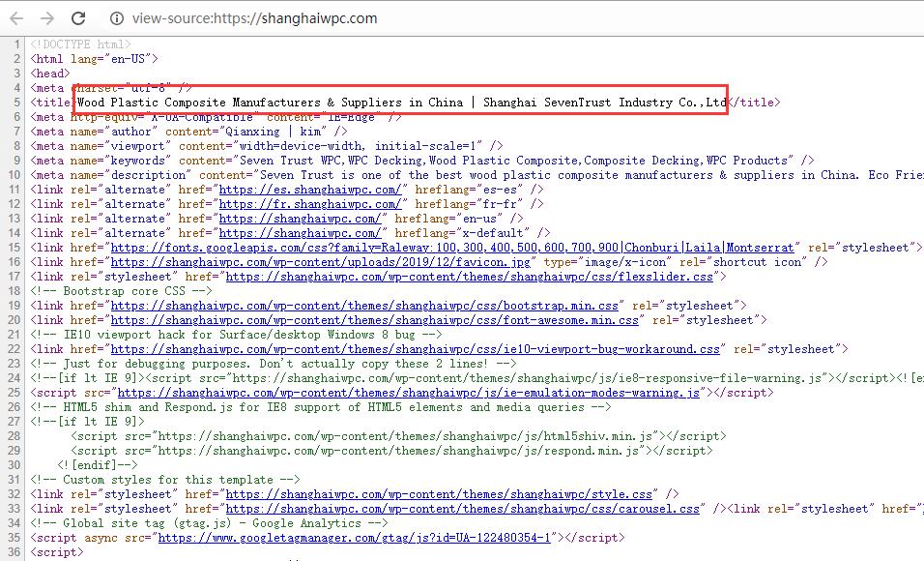
Task: Open the bootstrap.min.css link
Action: point(364,306)
